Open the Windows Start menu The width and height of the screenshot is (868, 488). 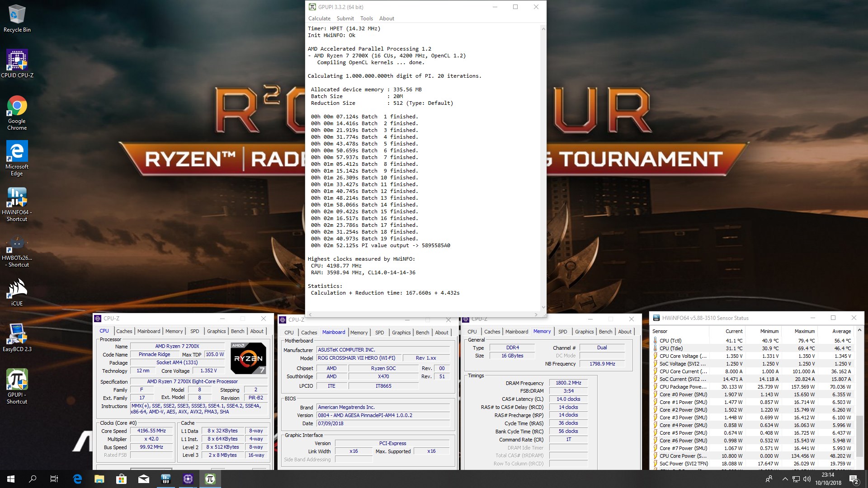11,479
